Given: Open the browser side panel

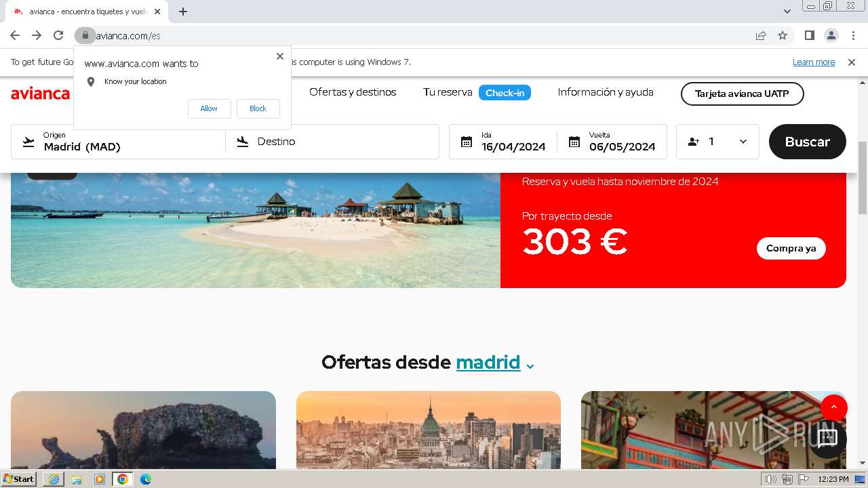Looking at the screenshot, I should [810, 35].
